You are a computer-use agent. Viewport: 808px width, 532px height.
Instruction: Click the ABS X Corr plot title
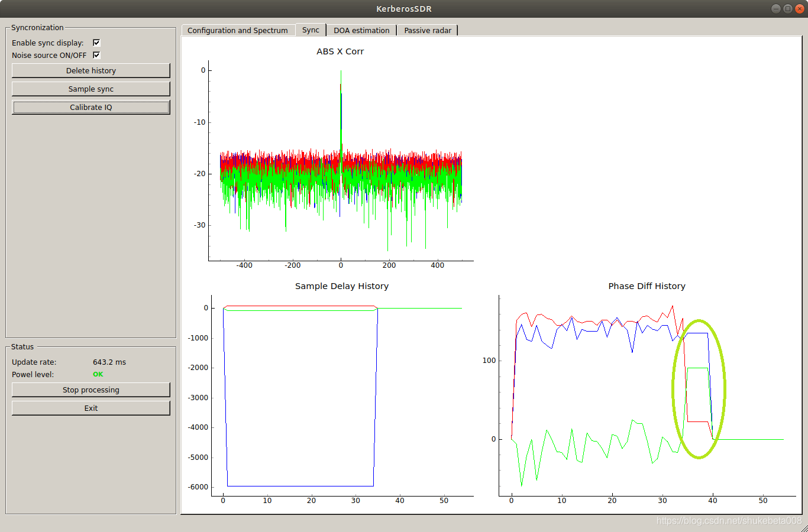click(x=340, y=51)
